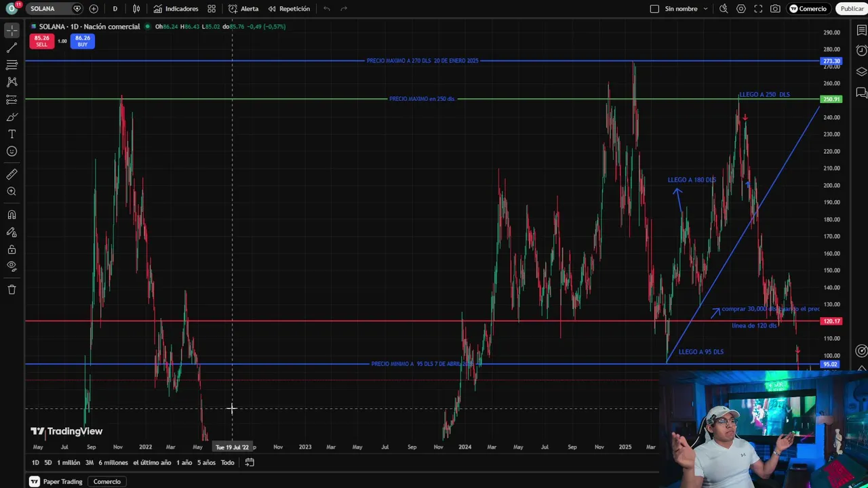Create an Alerta
The image size is (868, 488).
(x=243, y=9)
